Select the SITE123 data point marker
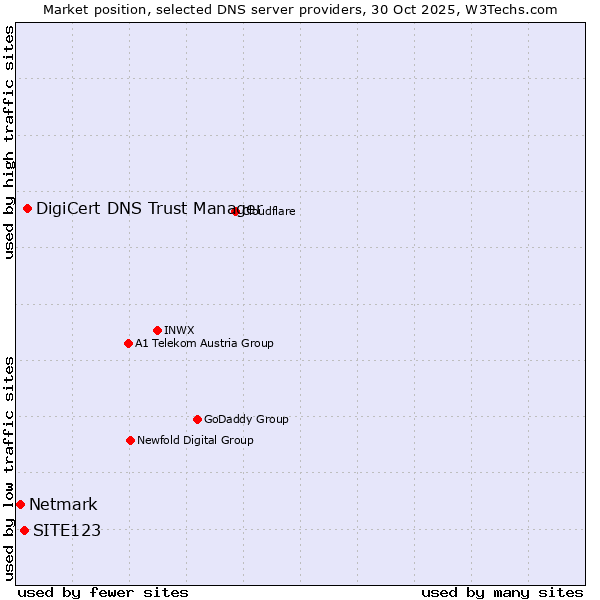Screen dimensions: 600x600 click(x=24, y=530)
